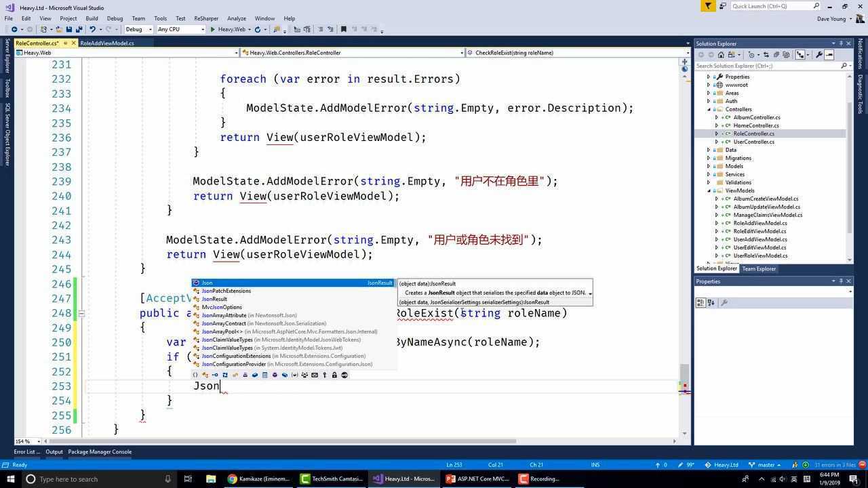
Task: Select RoleAddViewModel.cs in Solution Explorer
Action: 760,223
